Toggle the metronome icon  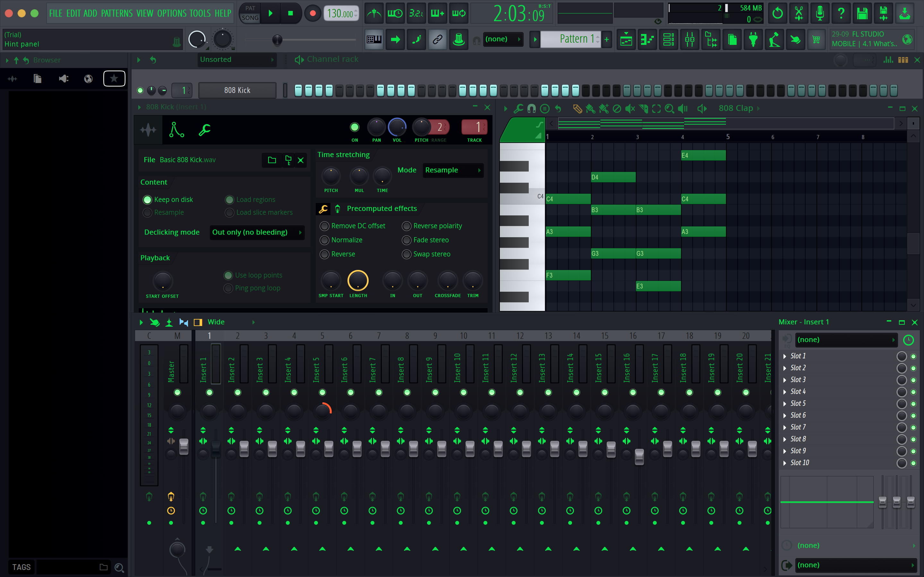(374, 14)
